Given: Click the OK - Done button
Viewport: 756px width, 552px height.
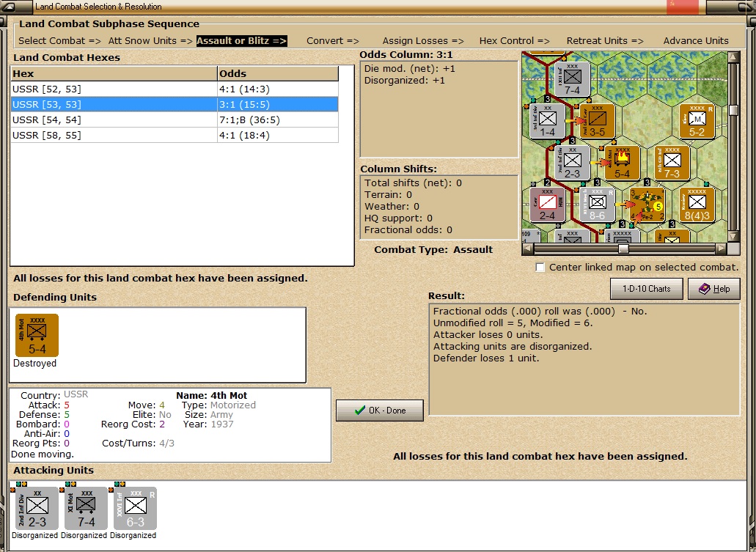Looking at the screenshot, I should tap(380, 411).
